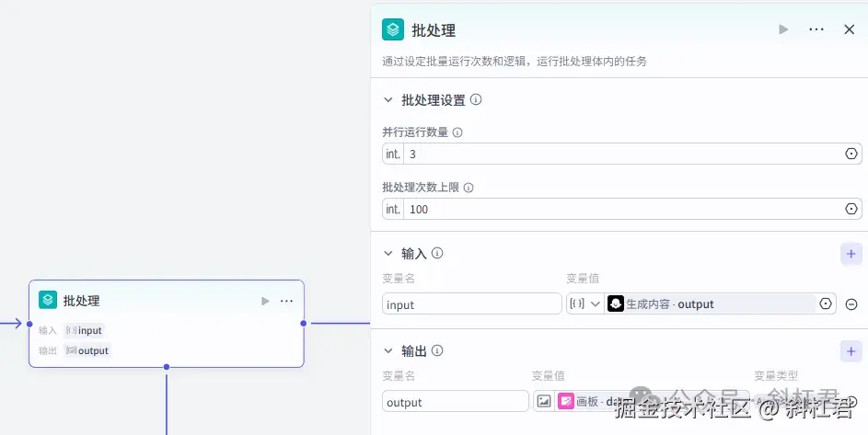
Task: Click the variable reference icon in 并行运行数量 field
Action: click(x=851, y=154)
